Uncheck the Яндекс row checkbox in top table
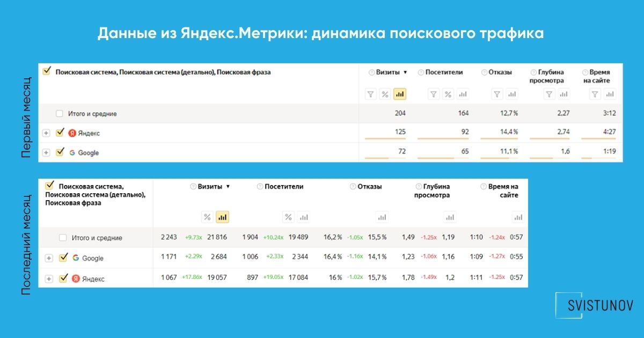The image size is (644, 338). click(60, 133)
